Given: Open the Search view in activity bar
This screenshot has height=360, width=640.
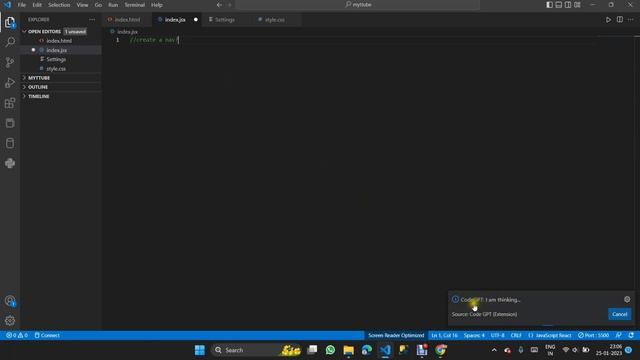Looking at the screenshot, I should 10,42.
